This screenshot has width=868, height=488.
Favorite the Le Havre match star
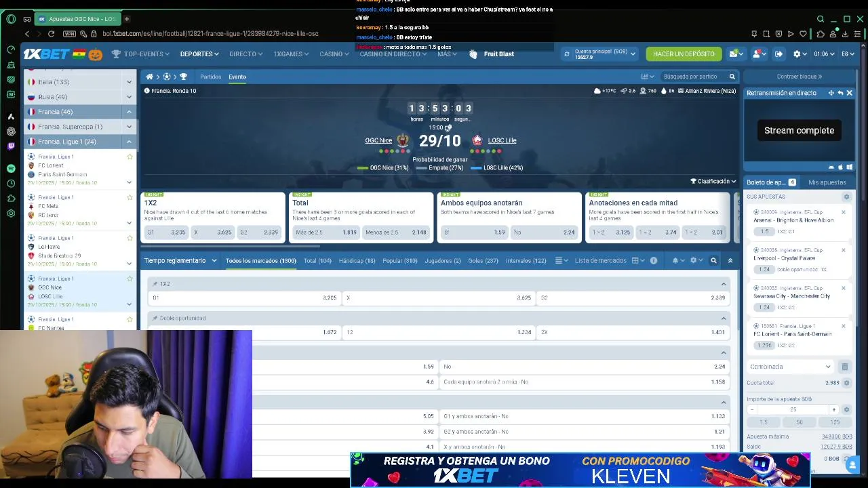130,238
